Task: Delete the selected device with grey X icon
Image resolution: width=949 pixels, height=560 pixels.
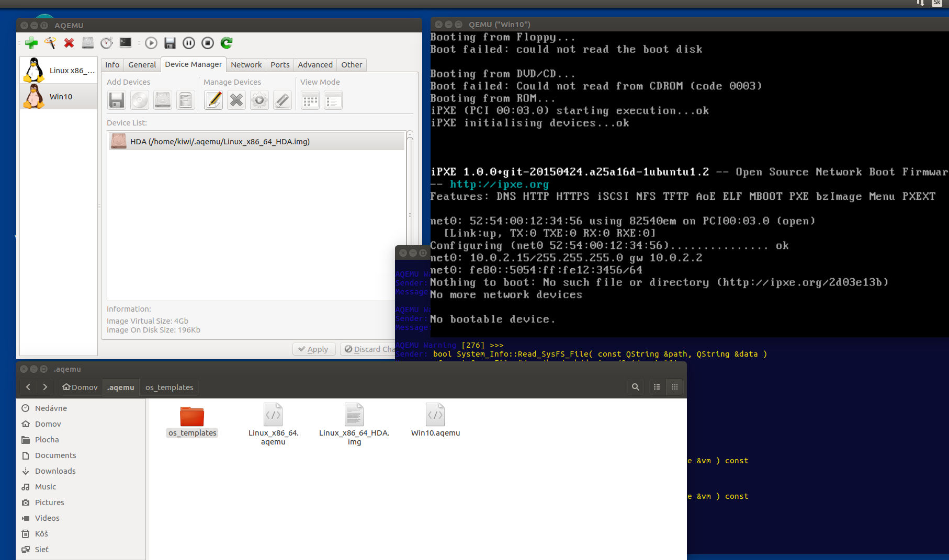Action: point(236,100)
